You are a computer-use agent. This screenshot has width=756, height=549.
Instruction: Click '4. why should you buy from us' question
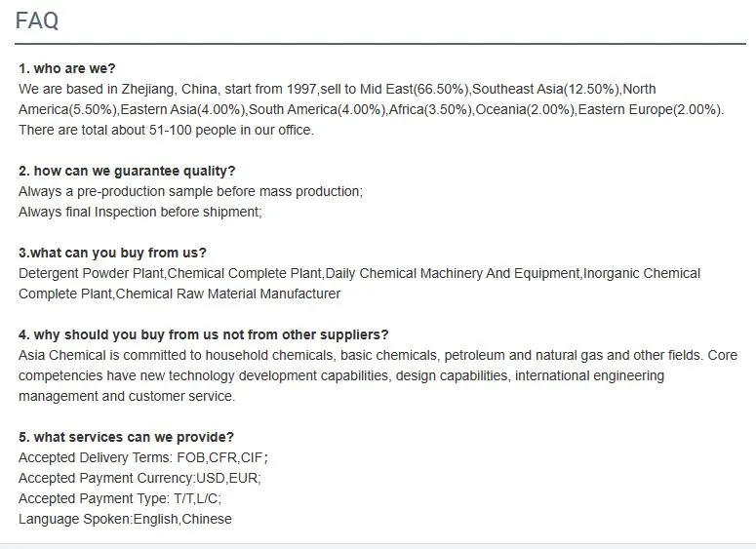203,334
